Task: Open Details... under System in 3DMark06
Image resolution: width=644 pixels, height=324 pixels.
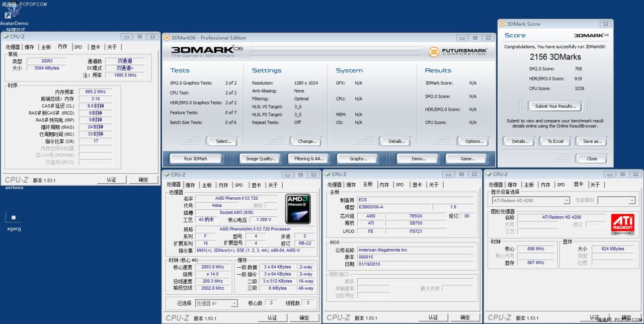Action: (x=396, y=141)
